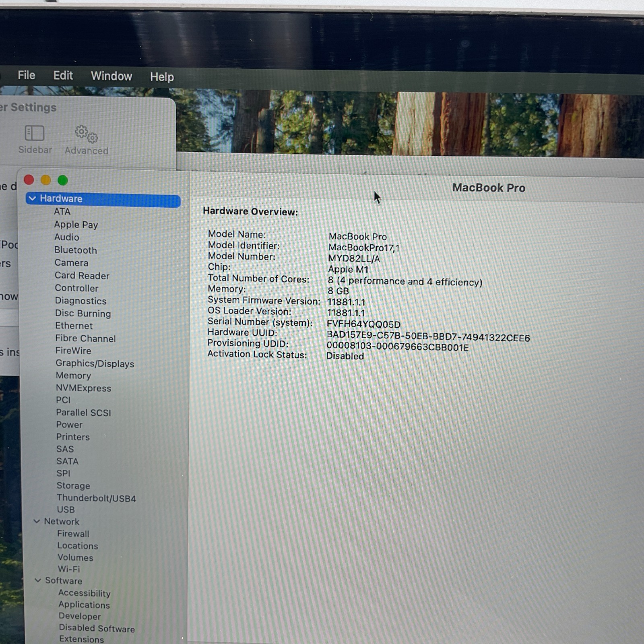Click the Hardware row label
Image resolution: width=644 pixels, height=644 pixels.
click(x=61, y=198)
